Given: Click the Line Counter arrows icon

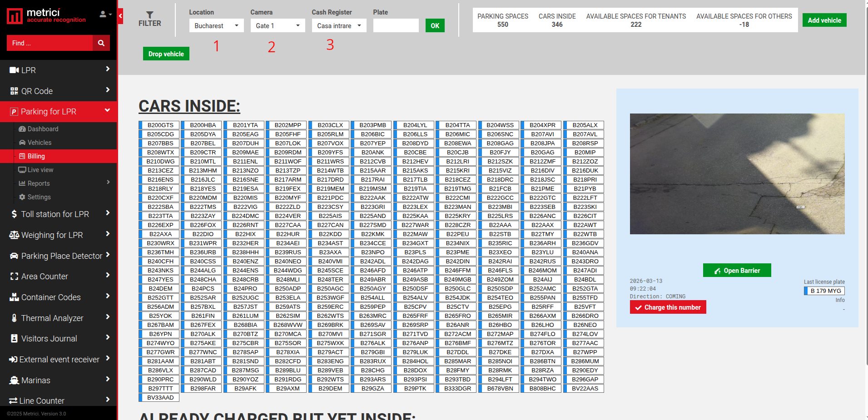Looking at the screenshot, I should coord(13,400).
